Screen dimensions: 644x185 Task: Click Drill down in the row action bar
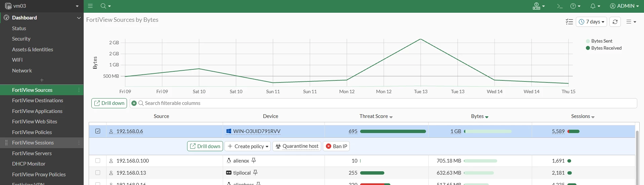(x=205, y=146)
